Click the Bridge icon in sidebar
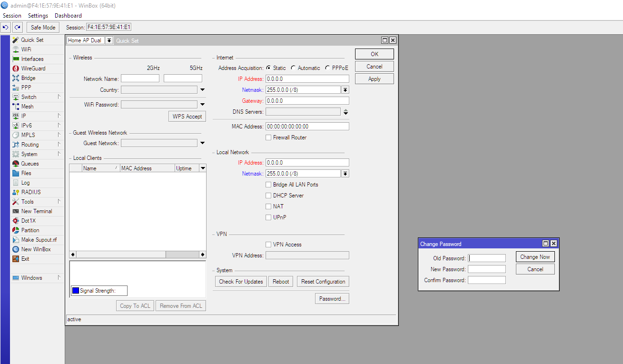The width and height of the screenshot is (623, 364). pyautogui.click(x=16, y=78)
